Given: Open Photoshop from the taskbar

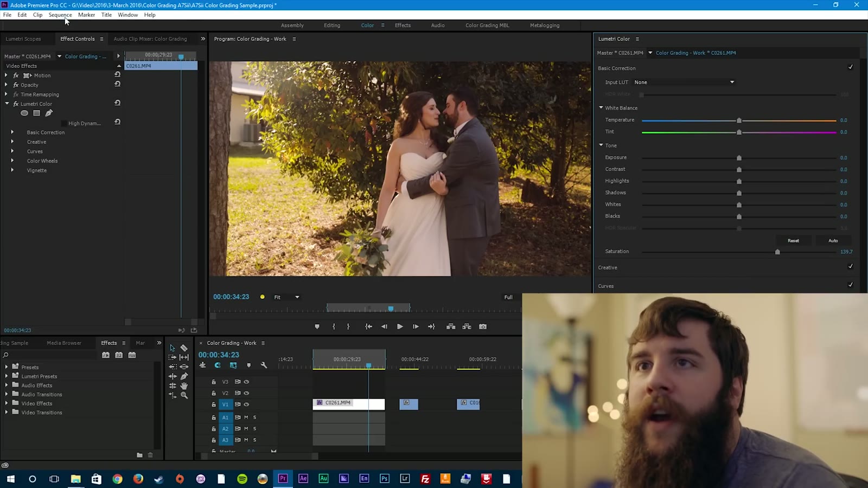Looking at the screenshot, I should click(x=385, y=479).
